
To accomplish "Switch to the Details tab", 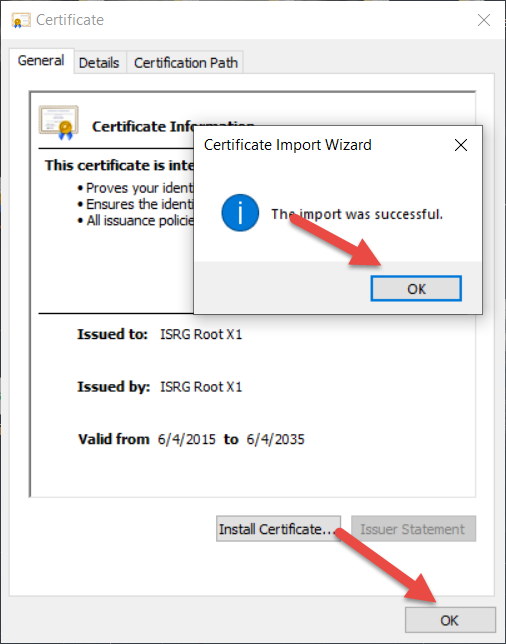I will (99, 63).
